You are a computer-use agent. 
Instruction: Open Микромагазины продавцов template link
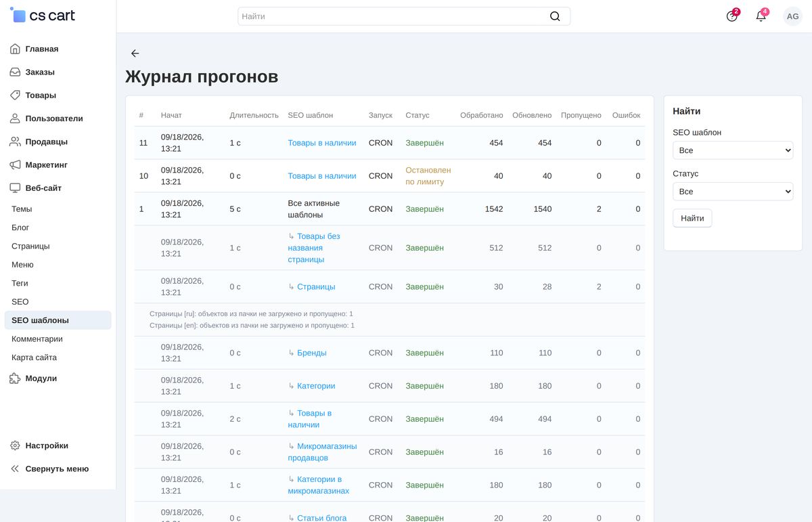(x=323, y=452)
